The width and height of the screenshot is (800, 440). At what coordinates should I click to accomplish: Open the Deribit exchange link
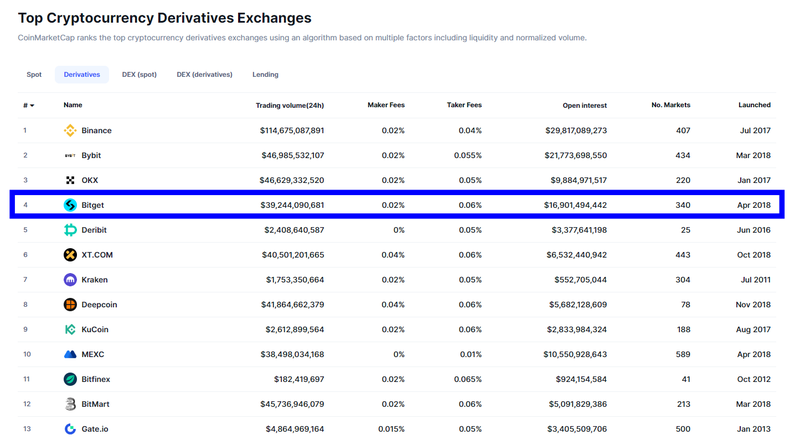(94, 230)
